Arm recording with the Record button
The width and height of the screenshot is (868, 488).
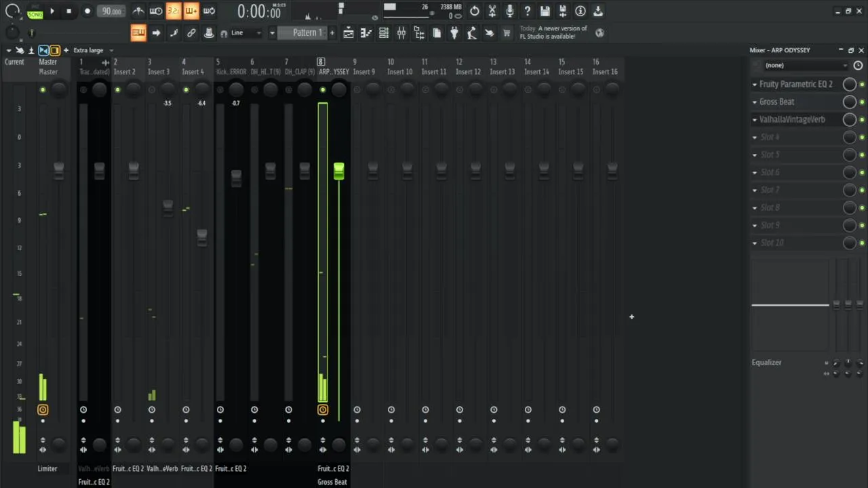tap(87, 11)
